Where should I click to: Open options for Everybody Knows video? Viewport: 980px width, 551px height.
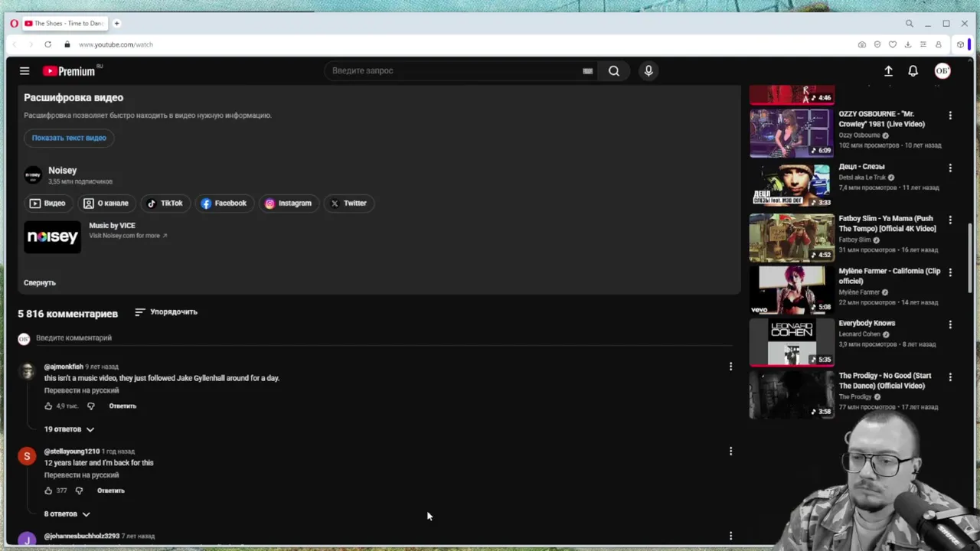pos(950,324)
